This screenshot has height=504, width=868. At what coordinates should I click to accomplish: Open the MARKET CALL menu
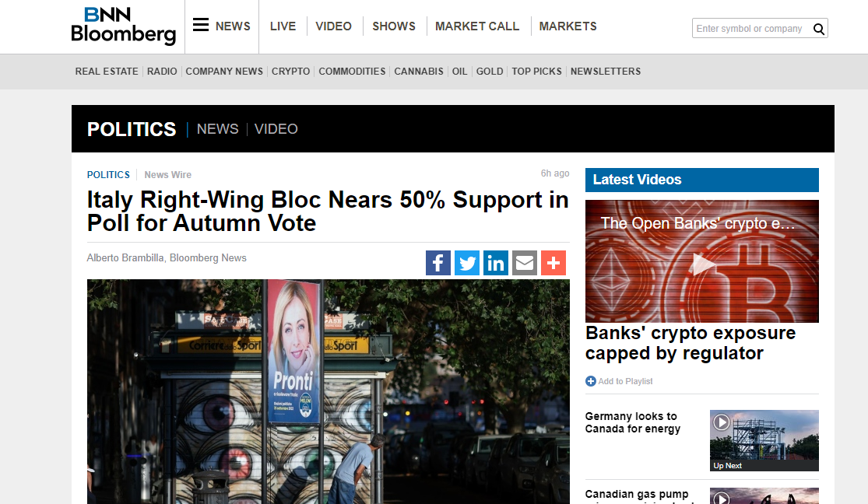[477, 26]
